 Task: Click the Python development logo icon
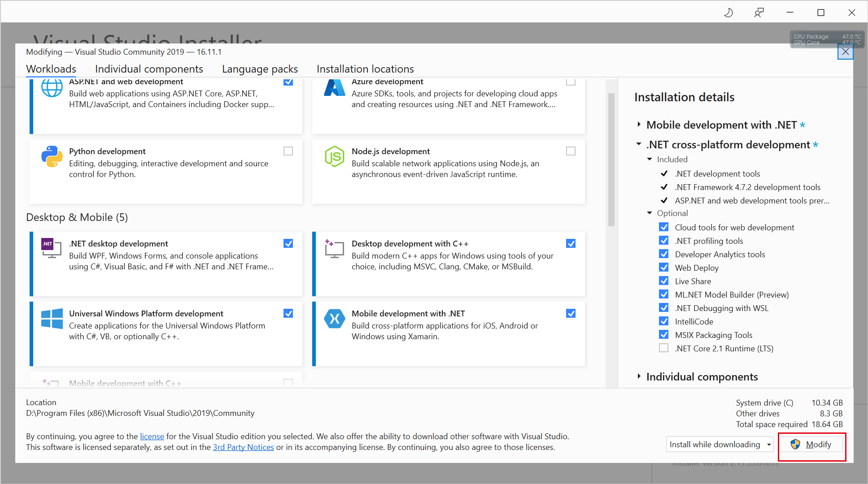click(52, 156)
